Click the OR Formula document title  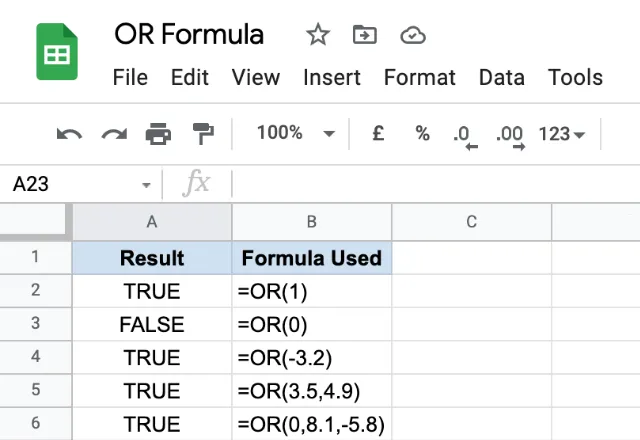pyautogui.click(x=189, y=34)
